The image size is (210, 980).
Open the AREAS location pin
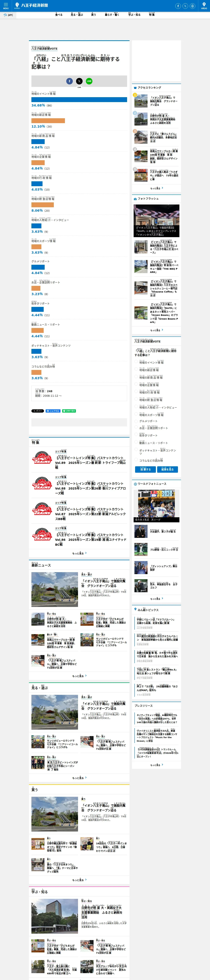pyautogui.click(x=204, y=5)
